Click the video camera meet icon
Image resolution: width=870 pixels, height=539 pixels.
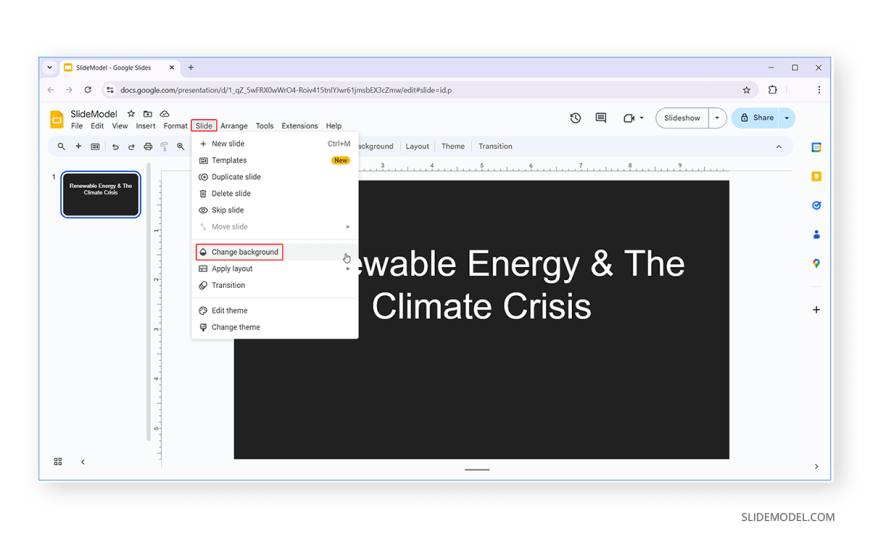pos(629,118)
